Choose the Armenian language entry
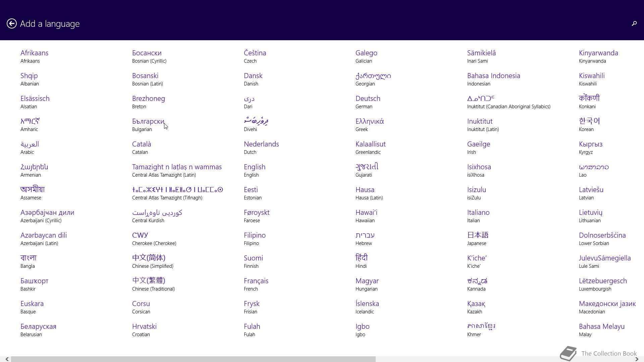The image size is (644, 362). [x=34, y=171]
